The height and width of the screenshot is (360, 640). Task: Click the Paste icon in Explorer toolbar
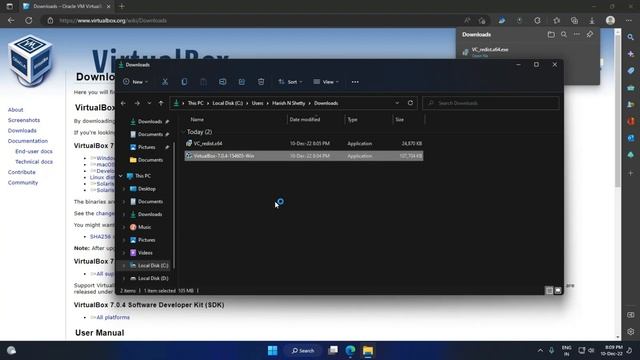pyautogui.click(x=203, y=82)
